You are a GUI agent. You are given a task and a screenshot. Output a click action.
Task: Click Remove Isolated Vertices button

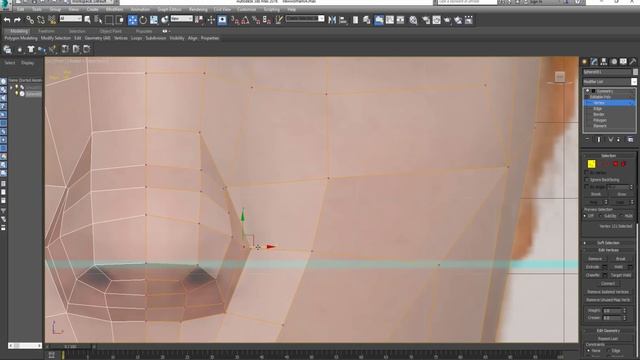click(x=608, y=292)
